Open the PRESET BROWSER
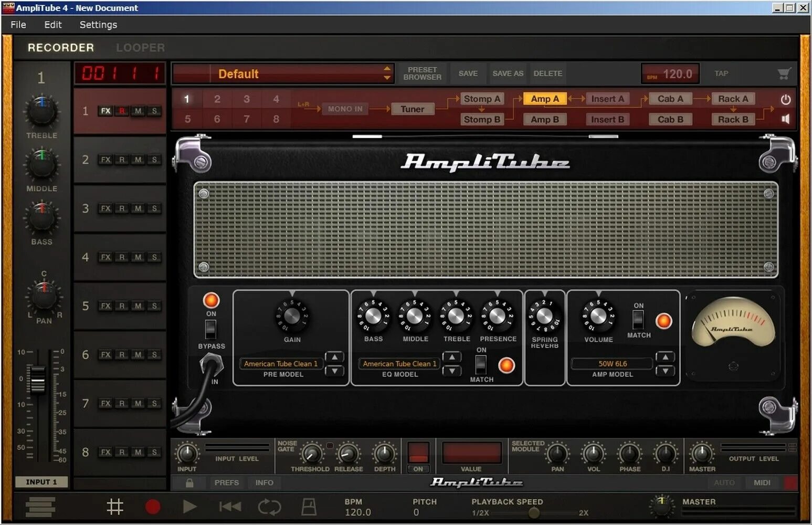This screenshot has height=525, width=812. coord(422,73)
